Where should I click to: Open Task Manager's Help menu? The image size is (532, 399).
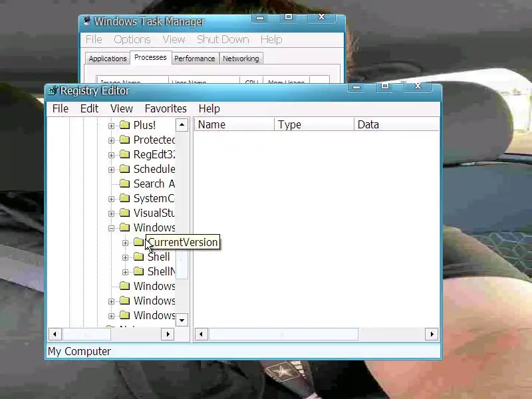271,40
